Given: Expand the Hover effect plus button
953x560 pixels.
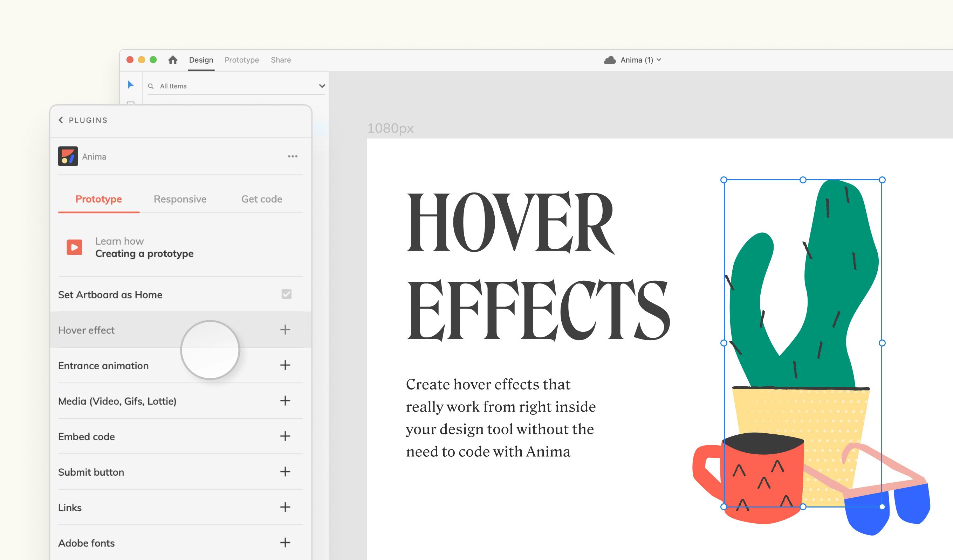Looking at the screenshot, I should [285, 329].
